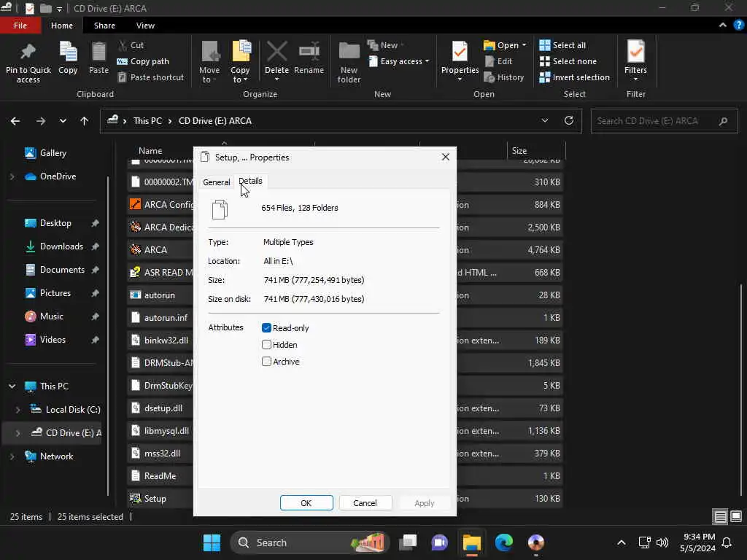Click the Properties checkmark icon

coord(460,52)
